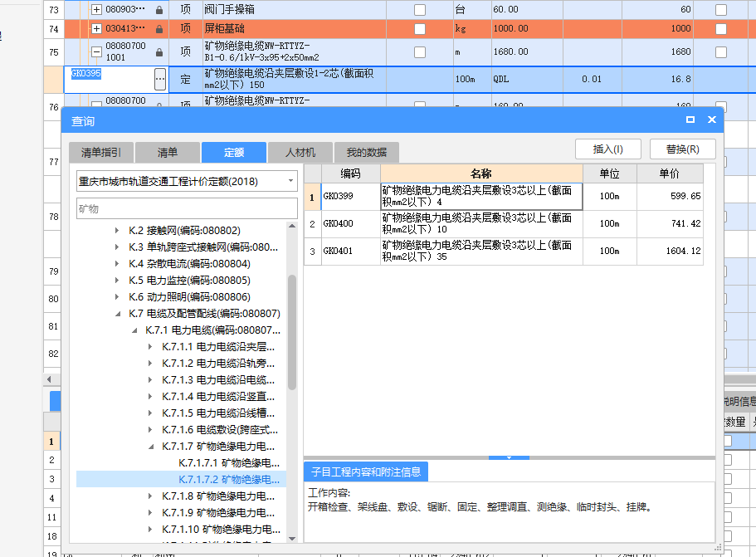Select result row GK0399
Viewport: 756px width, 557px height.
click(504, 196)
